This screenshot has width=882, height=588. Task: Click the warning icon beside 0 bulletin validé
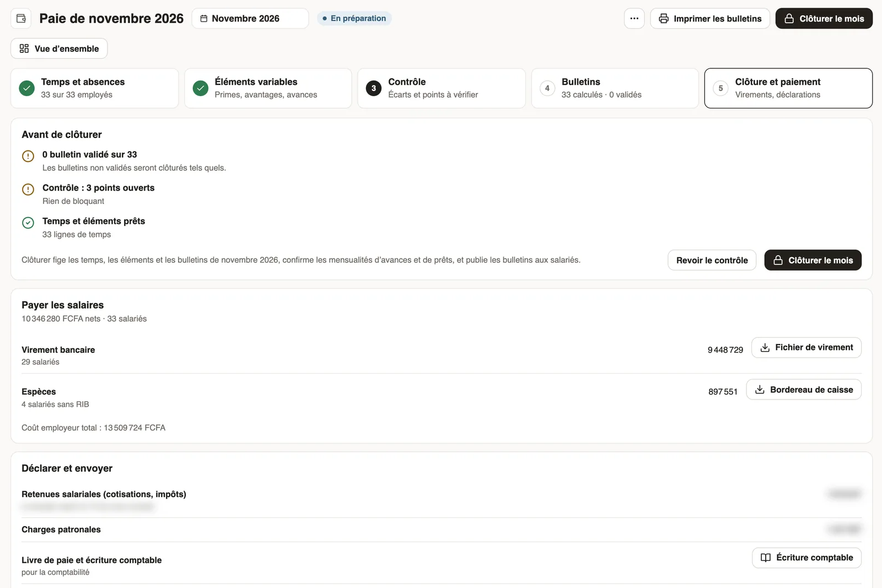[x=28, y=156]
